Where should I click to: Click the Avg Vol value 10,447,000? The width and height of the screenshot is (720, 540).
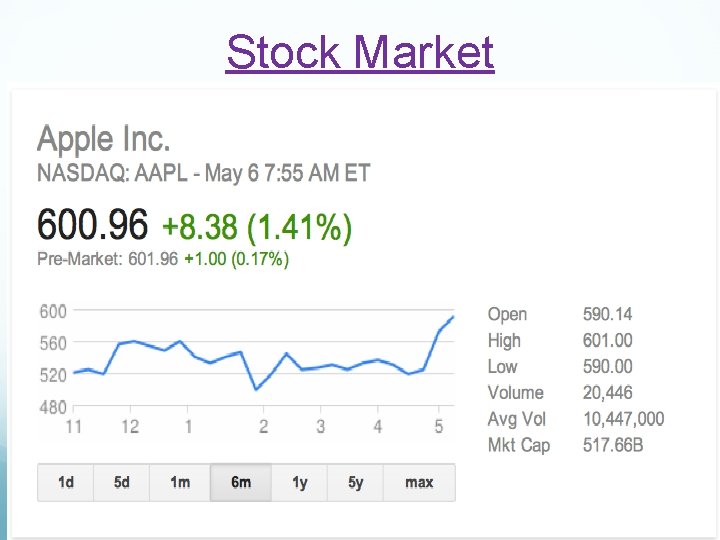[623, 419]
